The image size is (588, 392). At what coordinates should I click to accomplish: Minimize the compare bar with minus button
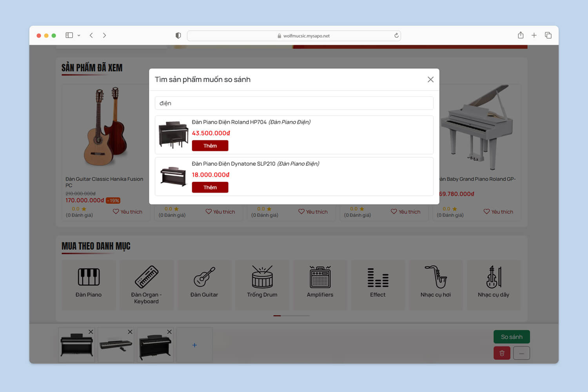(521, 353)
